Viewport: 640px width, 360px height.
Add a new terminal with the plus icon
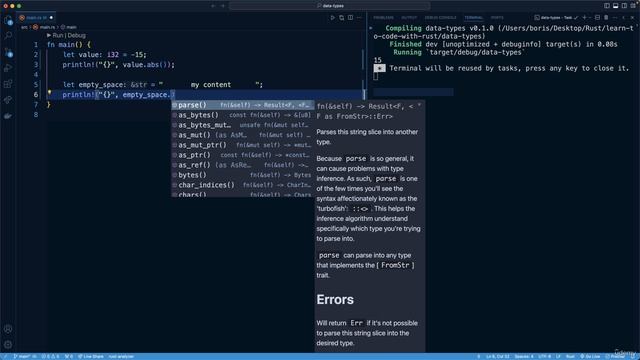[x=584, y=18]
